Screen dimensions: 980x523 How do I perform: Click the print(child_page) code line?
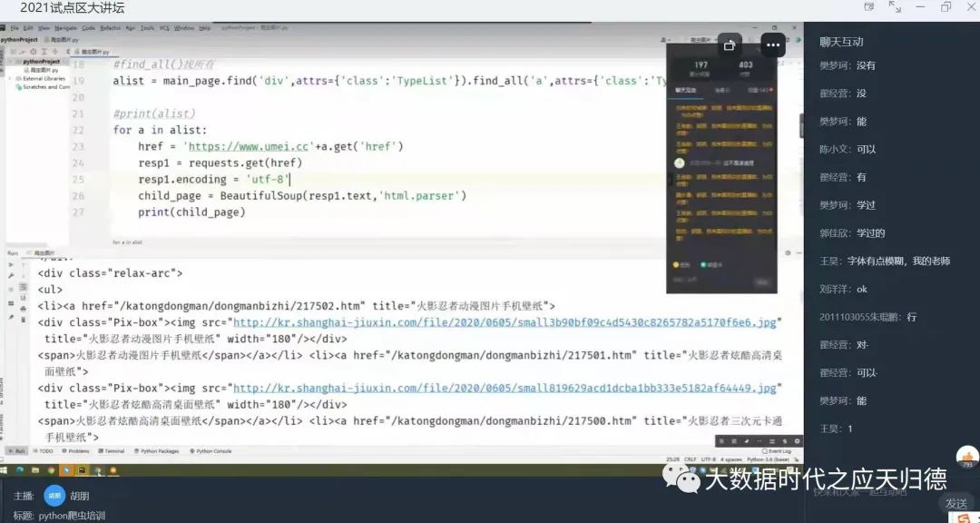tap(191, 212)
